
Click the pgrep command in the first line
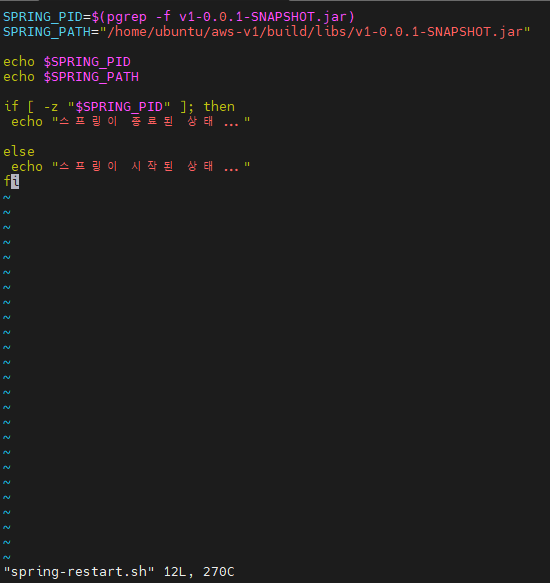[127, 17]
